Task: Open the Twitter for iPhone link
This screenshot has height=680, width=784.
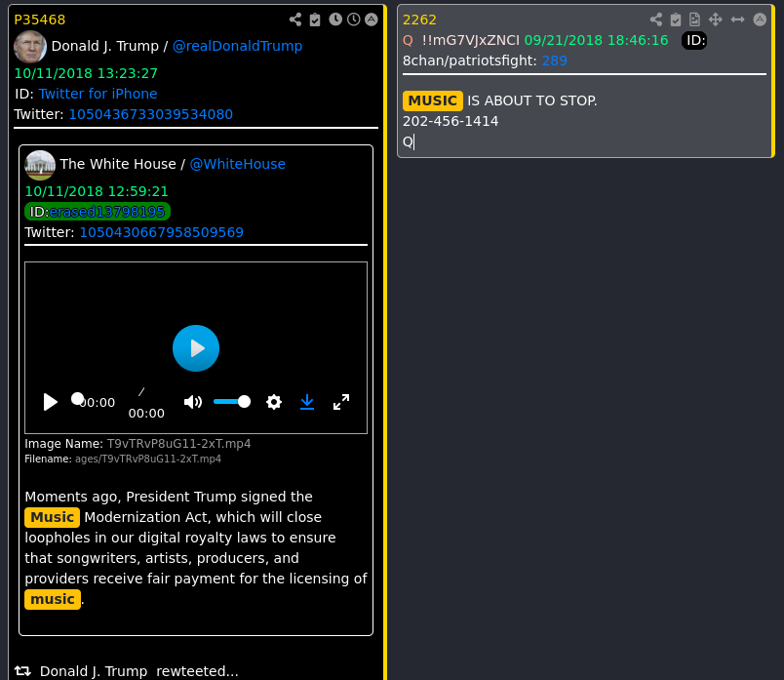Action: coord(98,94)
